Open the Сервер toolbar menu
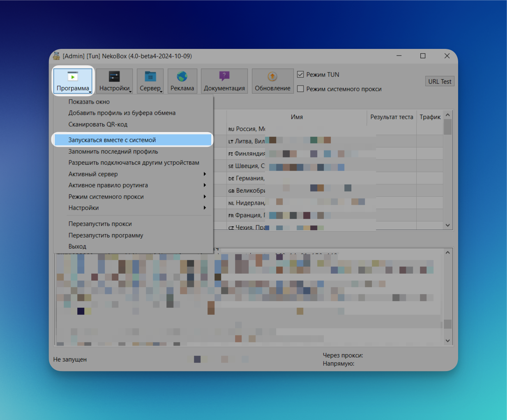The image size is (507, 420). click(150, 81)
